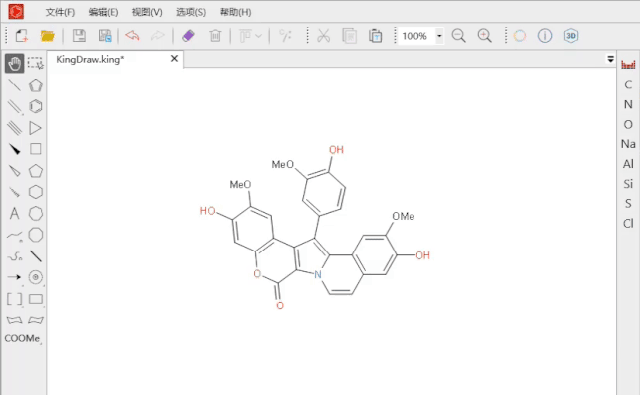Click the eraser tool in toolbar
This screenshot has width=640, height=395.
click(x=188, y=36)
